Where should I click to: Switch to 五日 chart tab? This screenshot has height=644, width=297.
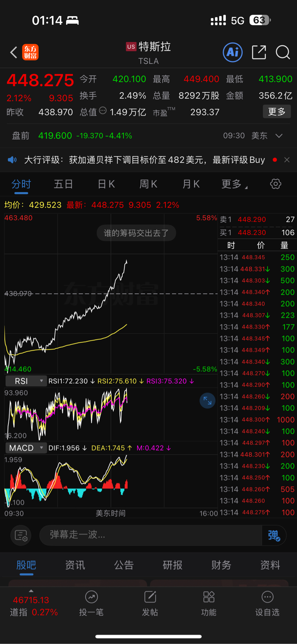coord(63,184)
